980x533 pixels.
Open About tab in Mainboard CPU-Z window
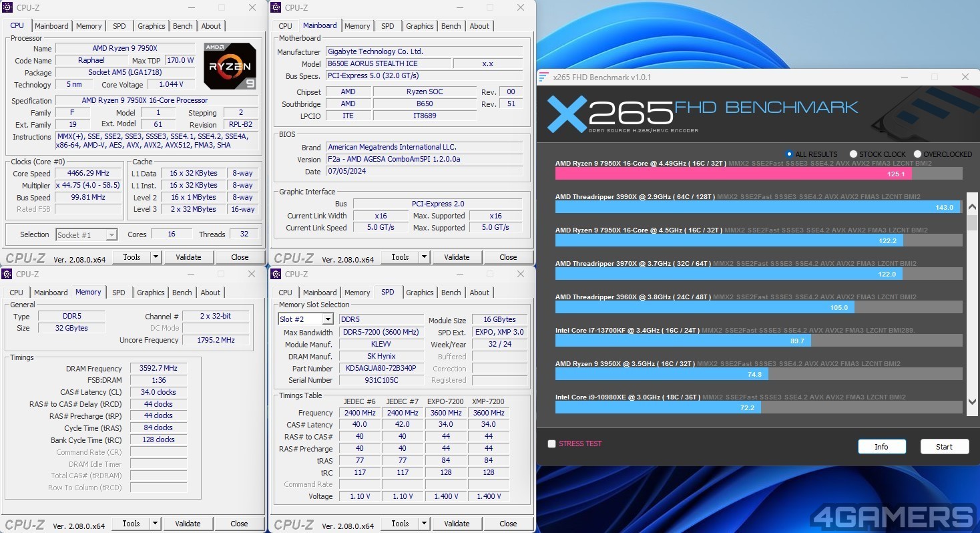[479, 26]
